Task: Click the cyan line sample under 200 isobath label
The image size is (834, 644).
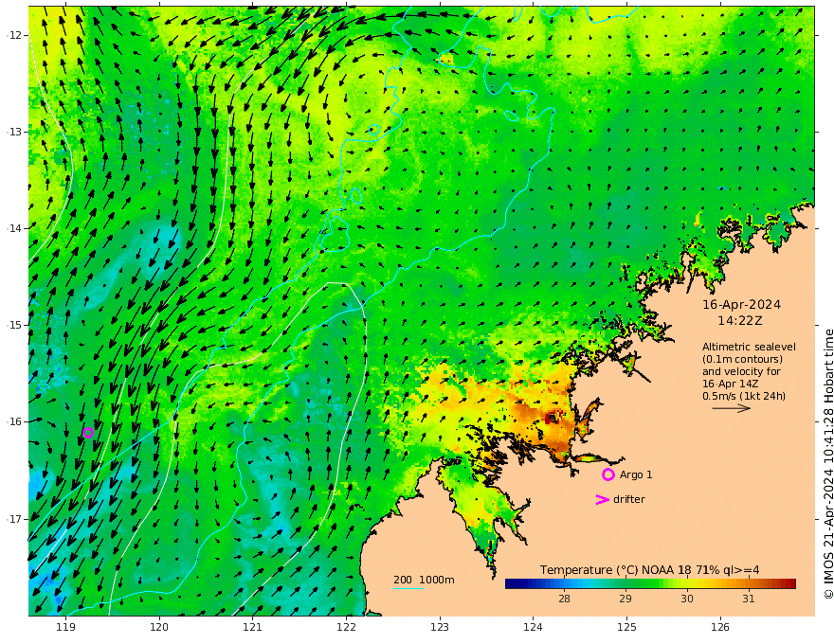Action: [x=408, y=588]
